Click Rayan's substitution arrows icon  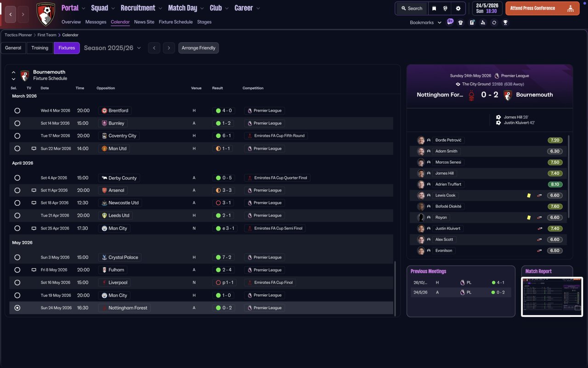540,218
